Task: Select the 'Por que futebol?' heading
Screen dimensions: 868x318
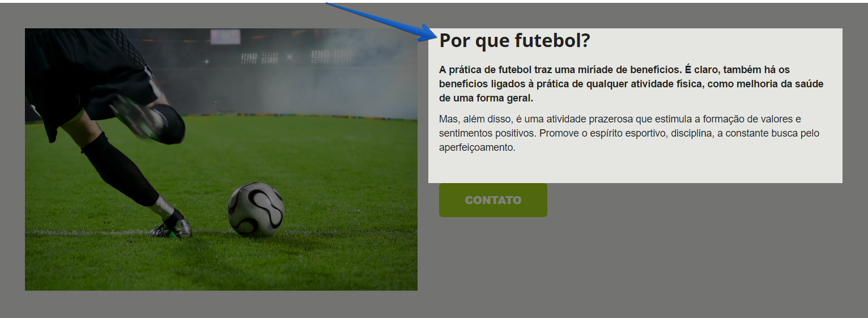Action: click(514, 41)
